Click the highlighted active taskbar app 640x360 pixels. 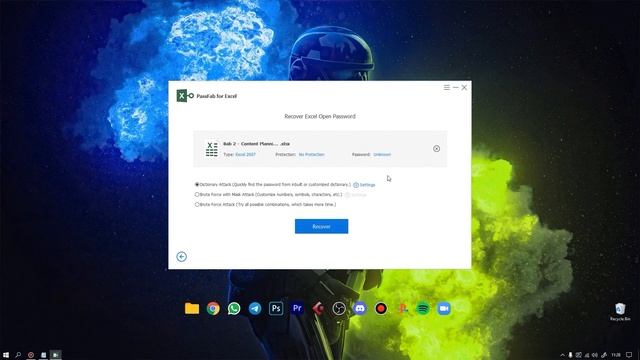click(56, 355)
